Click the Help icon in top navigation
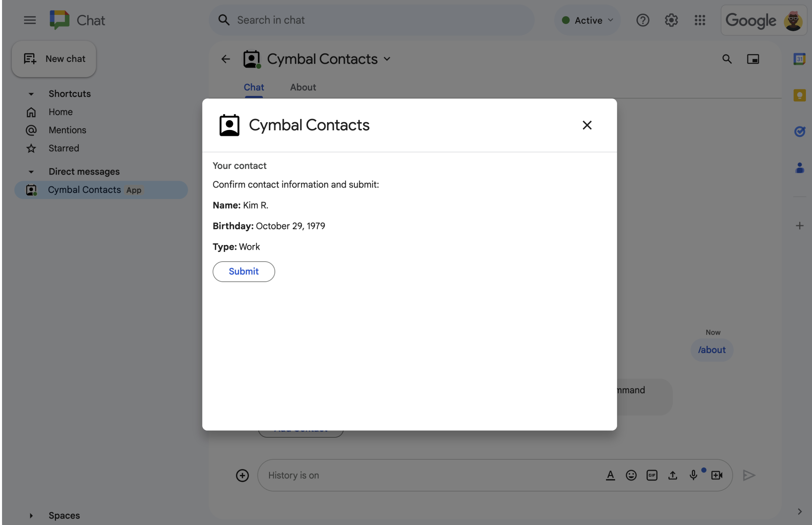 click(x=643, y=20)
